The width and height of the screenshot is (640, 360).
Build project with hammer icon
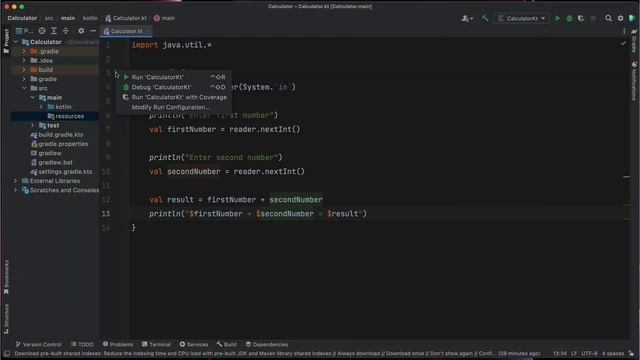pyautogui.click(x=485, y=18)
